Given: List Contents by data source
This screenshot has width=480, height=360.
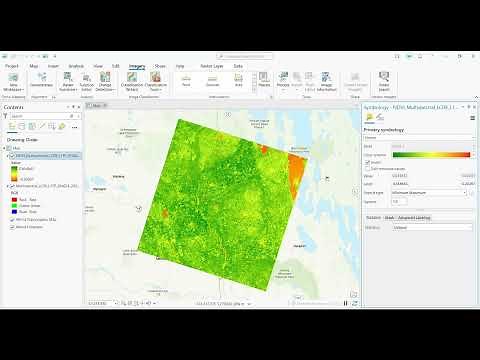Looking at the screenshot, I should point(22,127).
